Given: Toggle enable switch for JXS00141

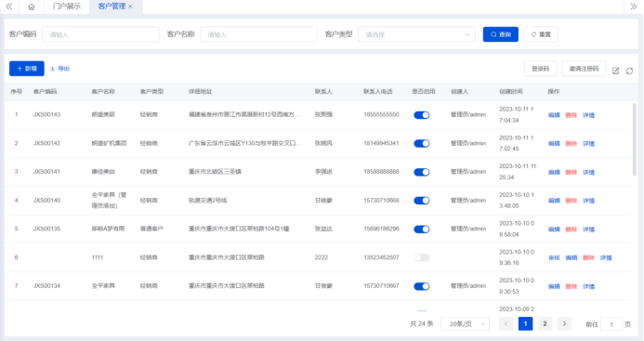Looking at the screenshot, I should 421,172.
